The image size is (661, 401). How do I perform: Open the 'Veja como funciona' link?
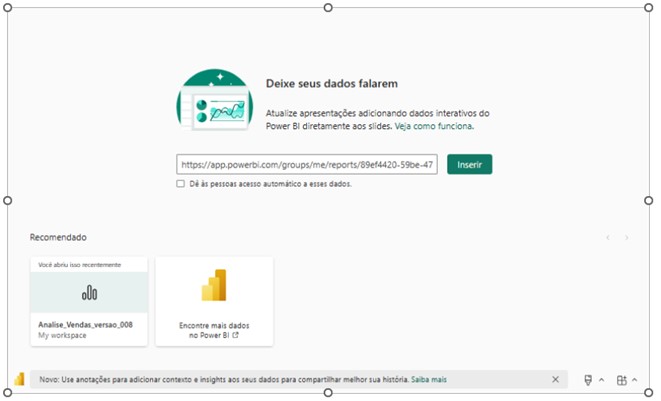pyautogui.click(x=434, y=126)
